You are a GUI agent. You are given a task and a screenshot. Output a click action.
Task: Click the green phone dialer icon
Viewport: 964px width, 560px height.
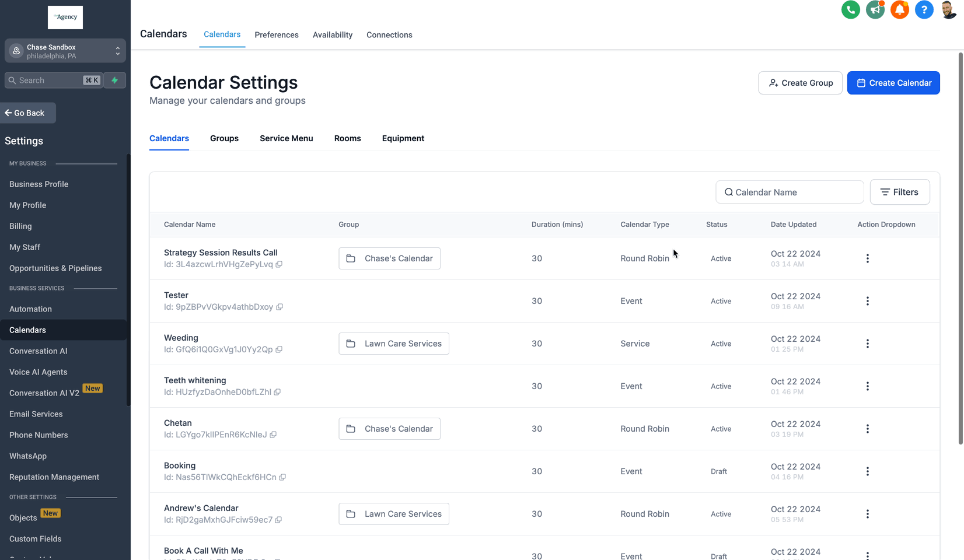(850, 10)
